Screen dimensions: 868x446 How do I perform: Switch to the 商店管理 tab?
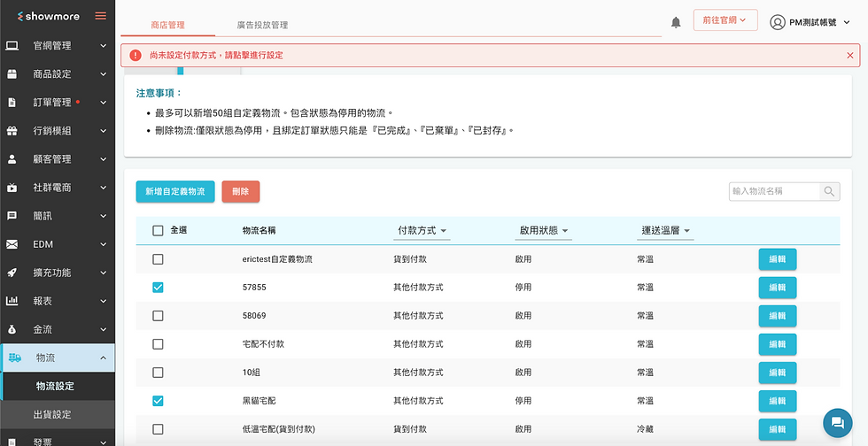tap(167, 25)
